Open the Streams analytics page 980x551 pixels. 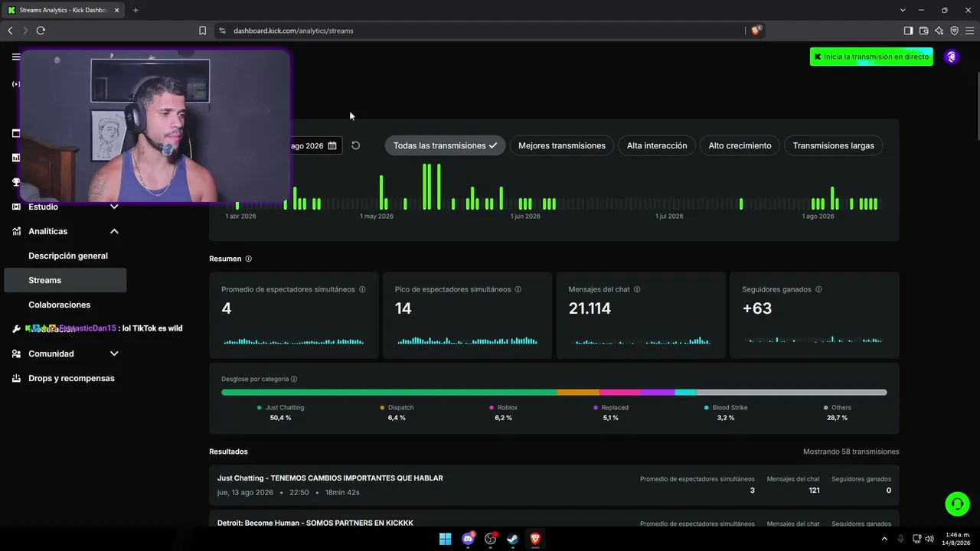[65, 280]
